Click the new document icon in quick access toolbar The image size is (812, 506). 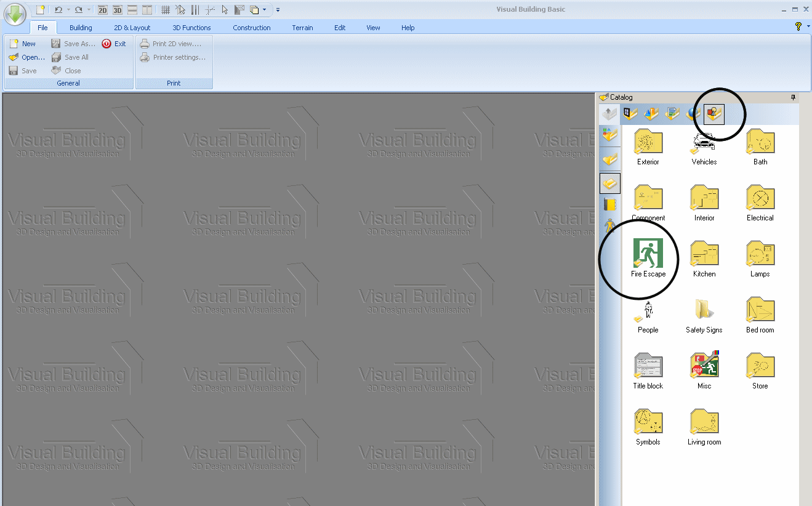point(40,10)
